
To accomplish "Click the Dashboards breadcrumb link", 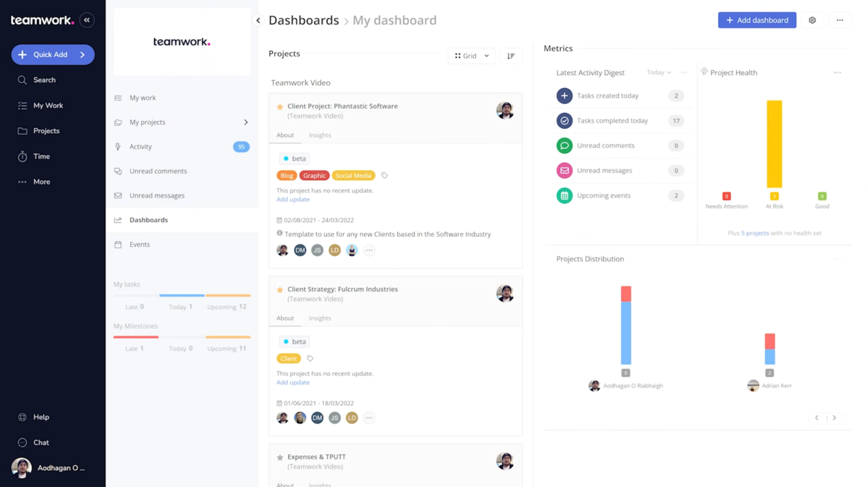I will (x=304, y=21).
